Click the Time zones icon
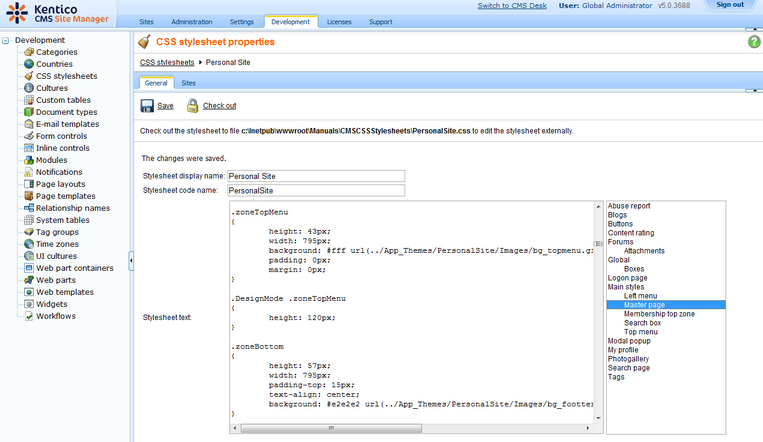This screenshot has width=763, height=442. [x=29, y=244]
